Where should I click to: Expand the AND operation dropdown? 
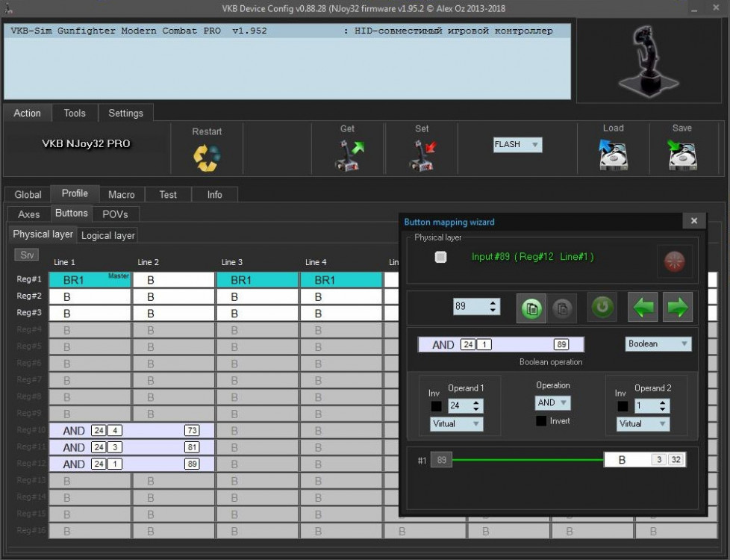(x=552, y=403)
